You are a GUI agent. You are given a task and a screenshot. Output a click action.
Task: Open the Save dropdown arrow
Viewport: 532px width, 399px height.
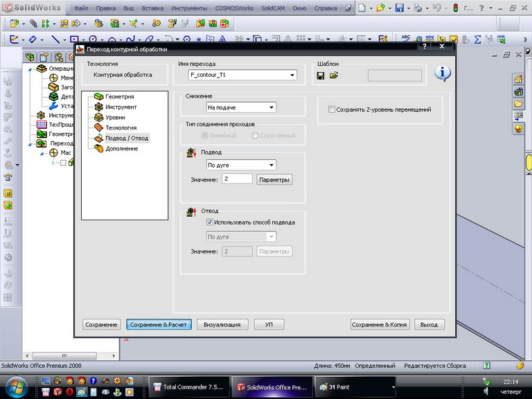click(408, 8)
